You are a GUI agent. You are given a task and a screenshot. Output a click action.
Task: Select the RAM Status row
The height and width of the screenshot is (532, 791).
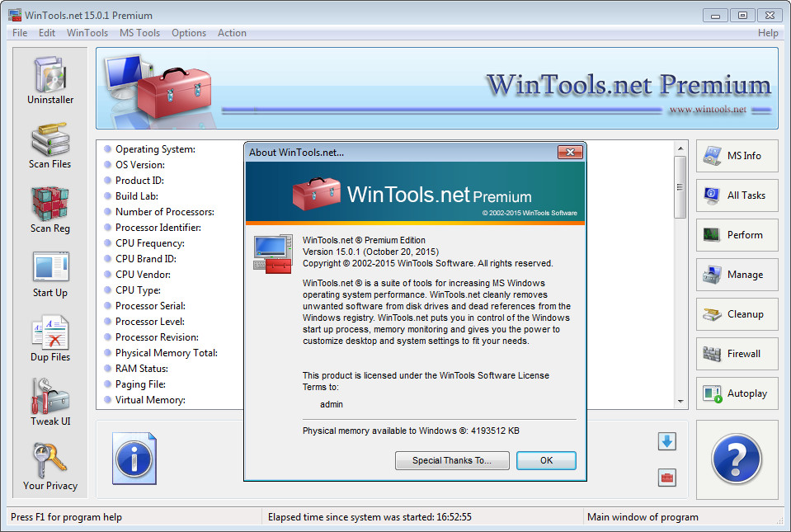click(136, 368)
